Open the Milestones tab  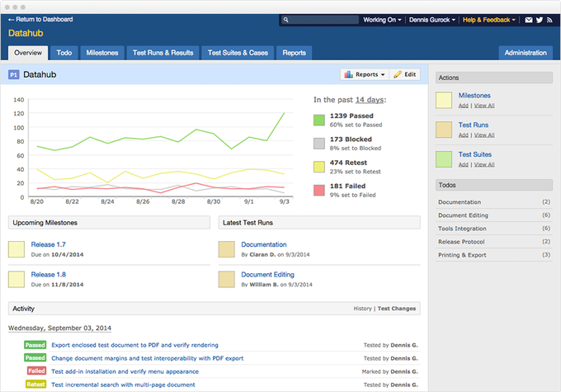tap(102, 53)
